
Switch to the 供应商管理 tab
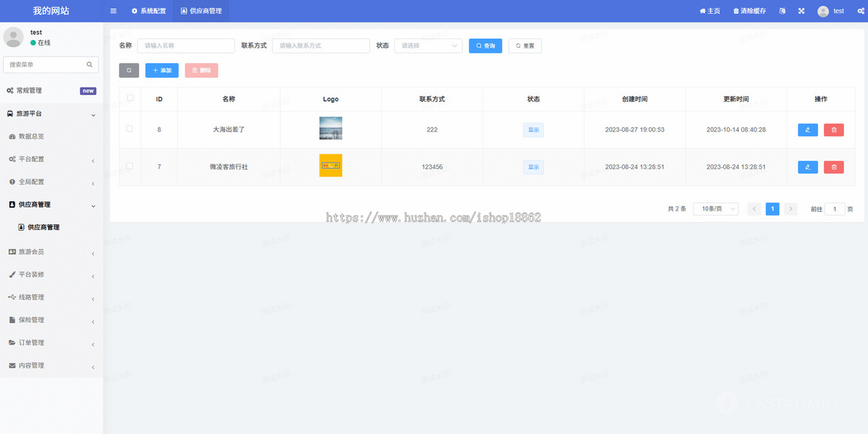pyautogui.click(x=202, y=11)
